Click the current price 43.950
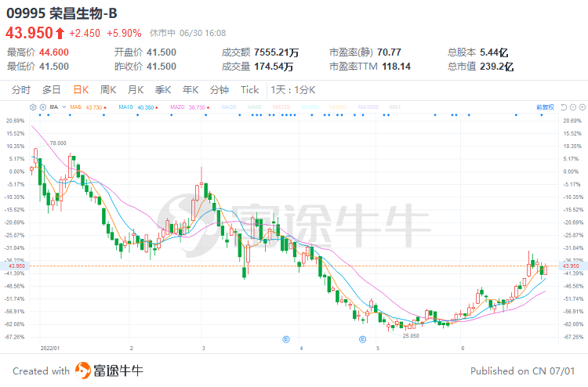The image size is (588, 387). click(x=29, y=33)
